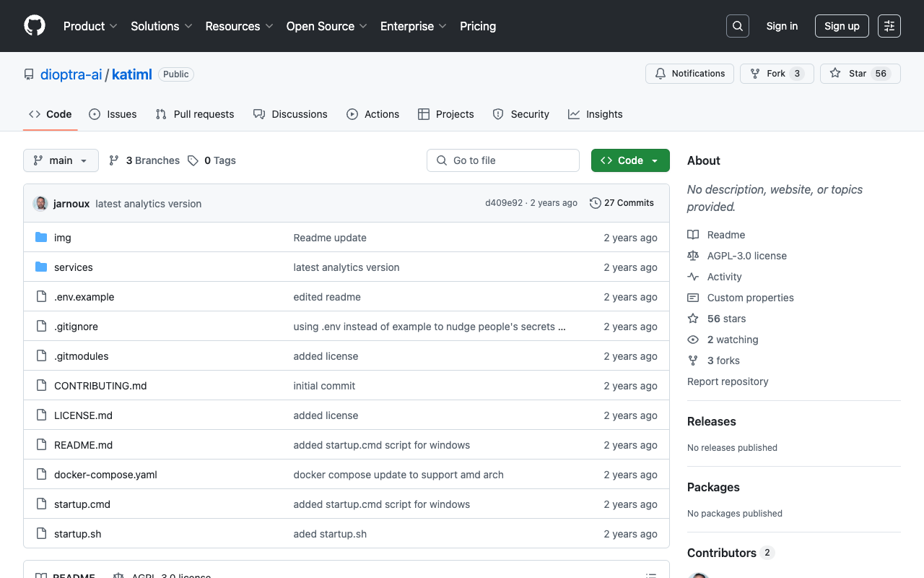View the 3 Branches link
The height and width of the screenshot is (578, 924).
coord(144,160)
